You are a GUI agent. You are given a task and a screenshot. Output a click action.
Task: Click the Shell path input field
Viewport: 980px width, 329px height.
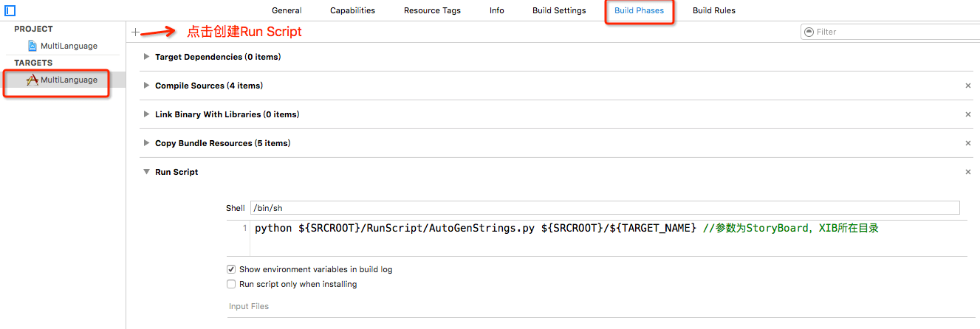coord(604,208)
